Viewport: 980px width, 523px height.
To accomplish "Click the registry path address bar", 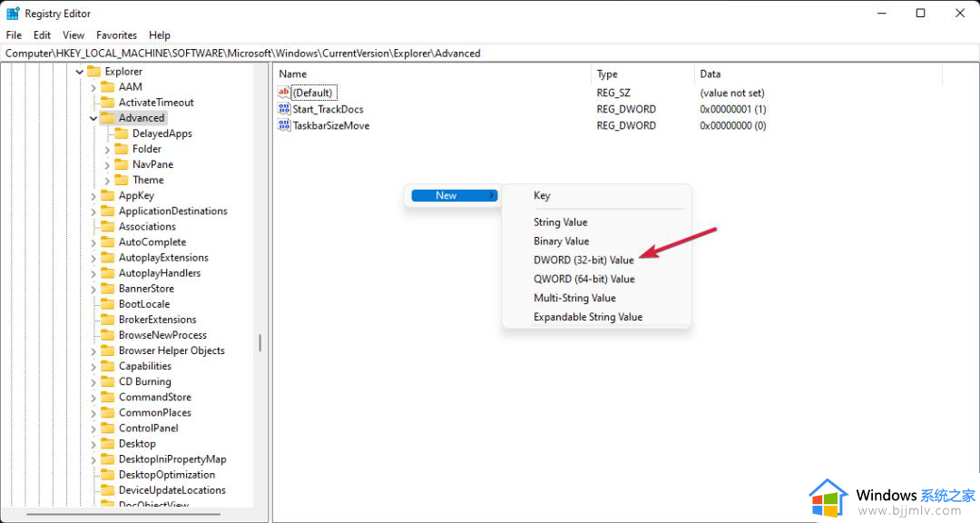I will click(x=490, y=54).
